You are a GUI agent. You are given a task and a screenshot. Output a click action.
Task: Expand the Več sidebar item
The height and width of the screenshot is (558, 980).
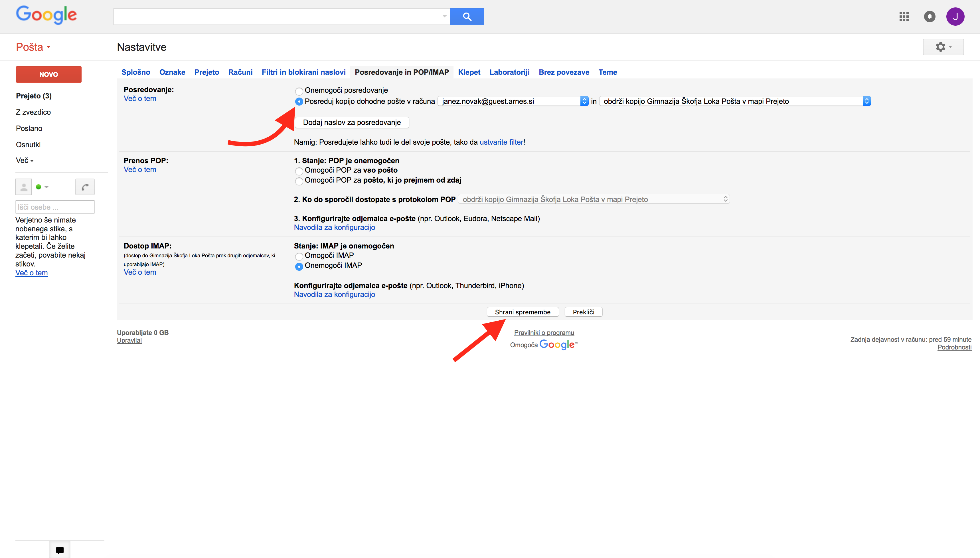tap(25, 161)
